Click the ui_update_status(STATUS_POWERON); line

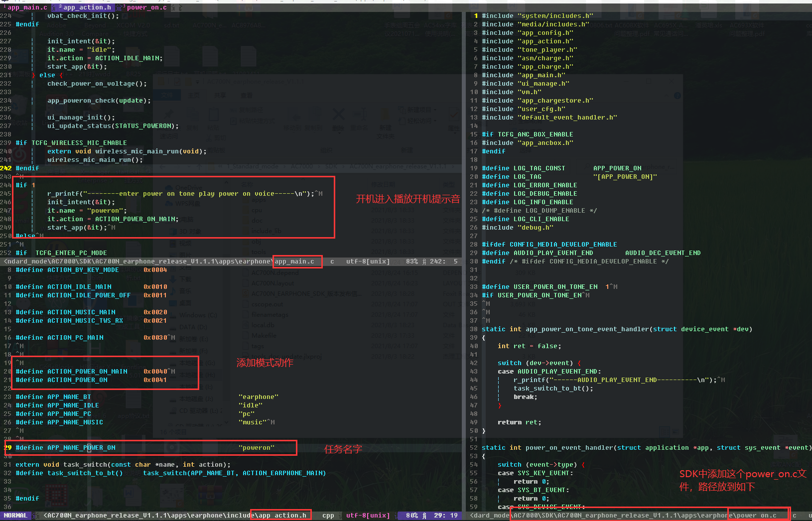[x=113, y=126]
